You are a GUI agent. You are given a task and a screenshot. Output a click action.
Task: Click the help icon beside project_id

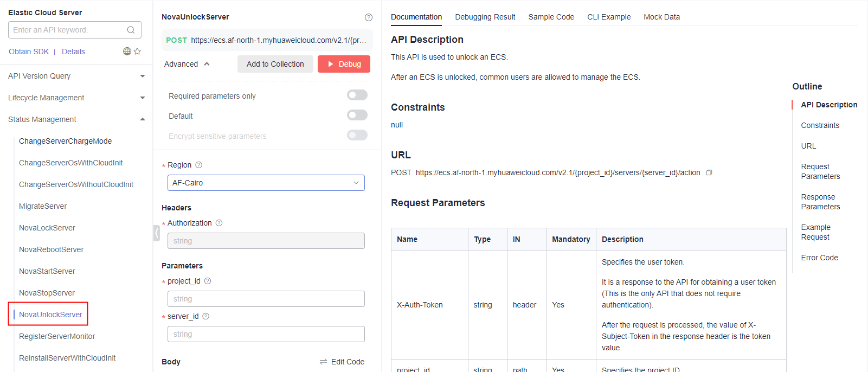coord(208,281)
